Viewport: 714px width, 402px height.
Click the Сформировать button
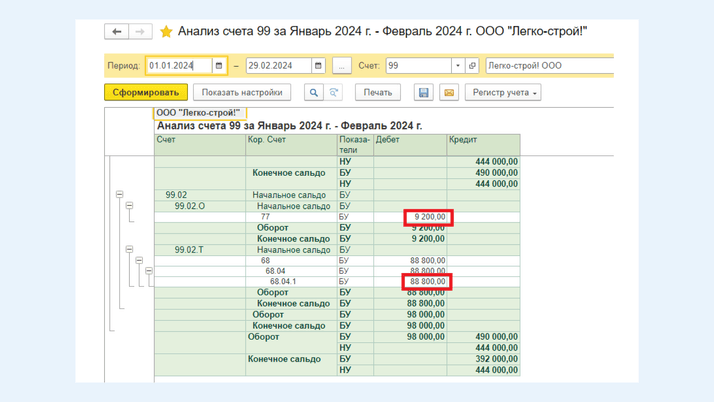(x=145, y=92)
